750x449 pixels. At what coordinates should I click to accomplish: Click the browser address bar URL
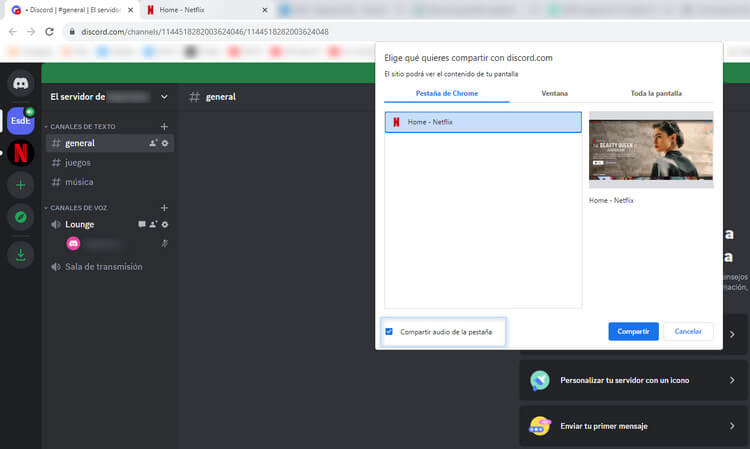pyautogui.click(x=205, y=32)
